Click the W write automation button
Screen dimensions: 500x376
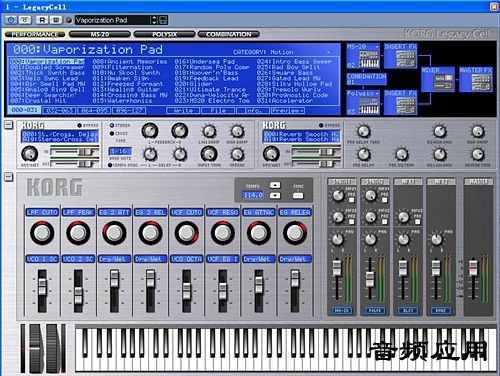[56, 20]
